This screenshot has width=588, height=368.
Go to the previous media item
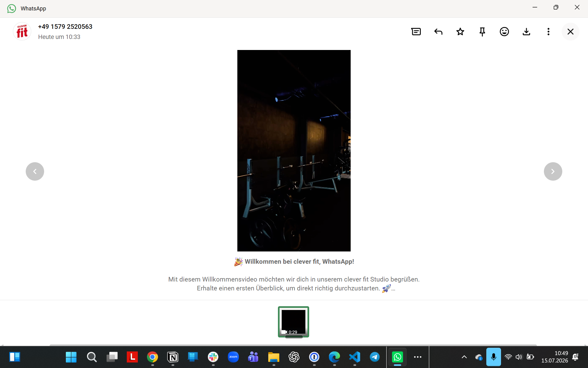tap(35, 171)
